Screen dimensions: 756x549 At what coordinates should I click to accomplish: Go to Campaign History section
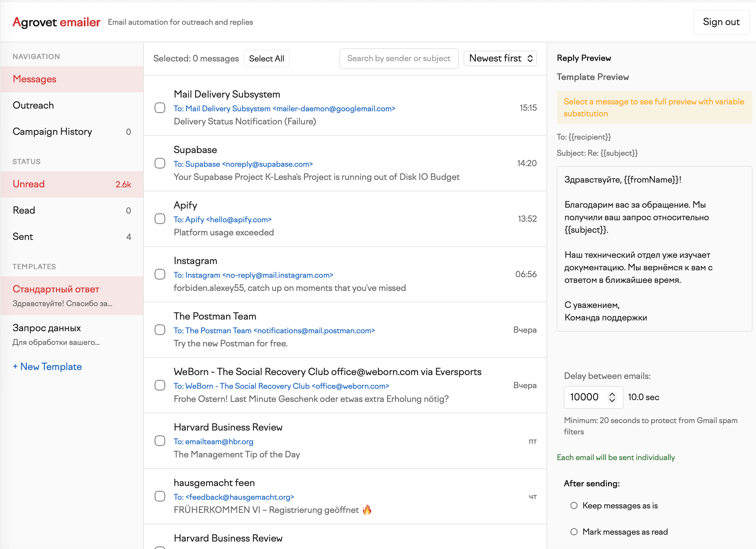click(52, 132)
